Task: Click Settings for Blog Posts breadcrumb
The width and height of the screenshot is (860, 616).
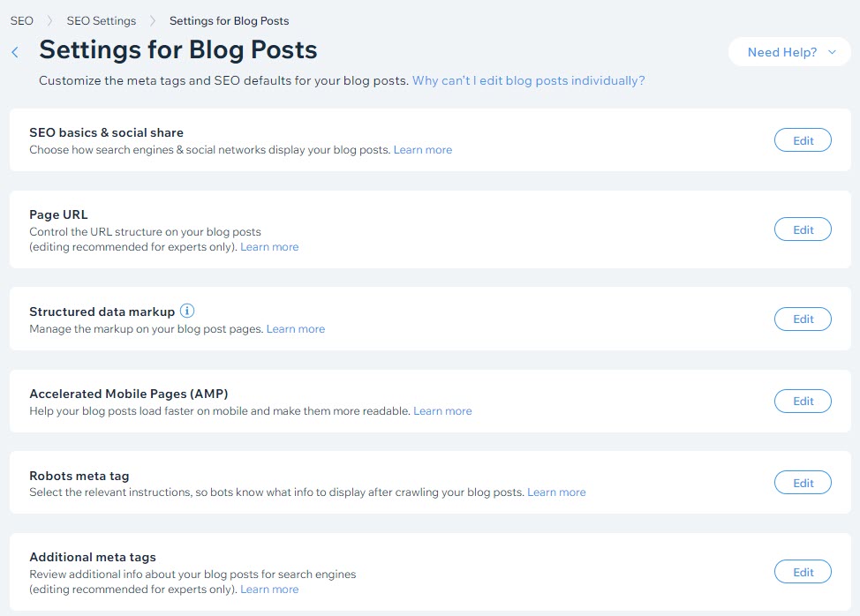Action: (x=229, y=20)
